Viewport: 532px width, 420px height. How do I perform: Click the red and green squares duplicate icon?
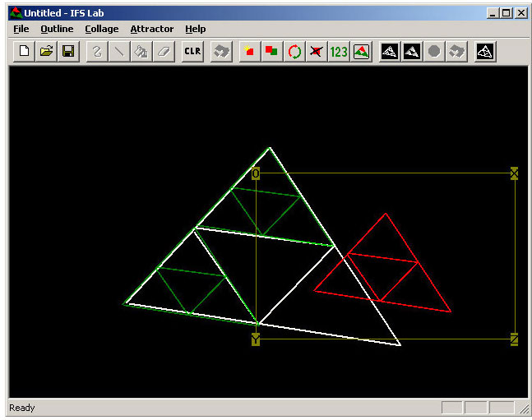272,52
